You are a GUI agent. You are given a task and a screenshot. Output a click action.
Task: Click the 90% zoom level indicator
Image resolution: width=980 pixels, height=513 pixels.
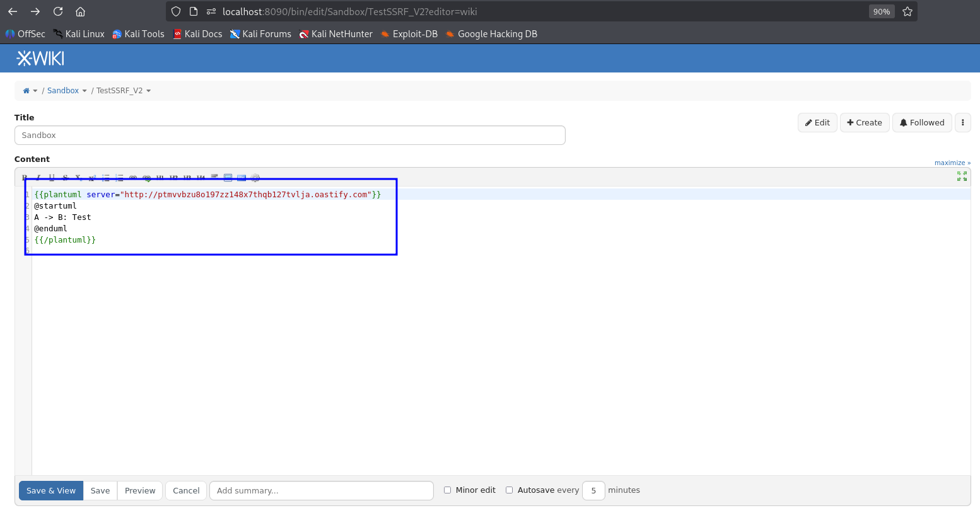tap(881, 11)
